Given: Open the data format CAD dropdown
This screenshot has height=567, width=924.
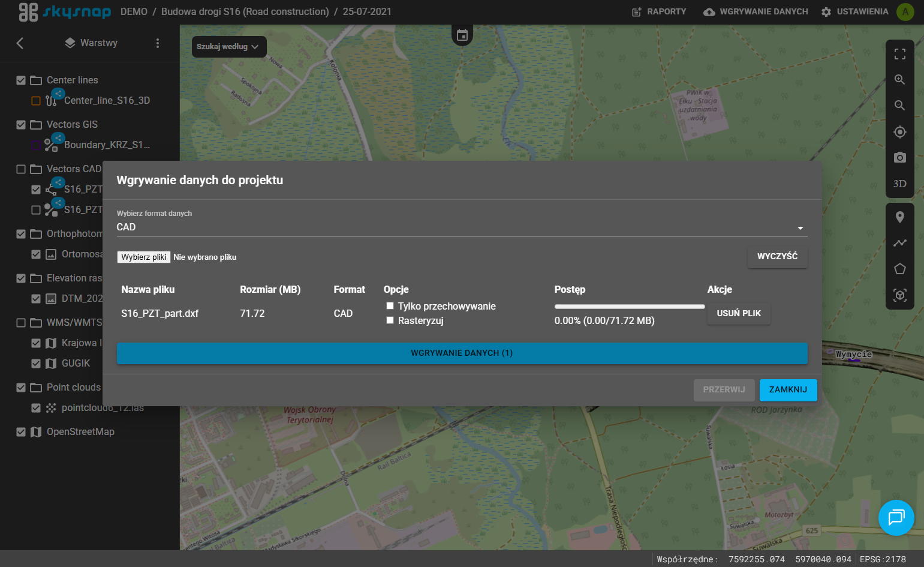Looking at the screenshot, I should click(462, 227).
